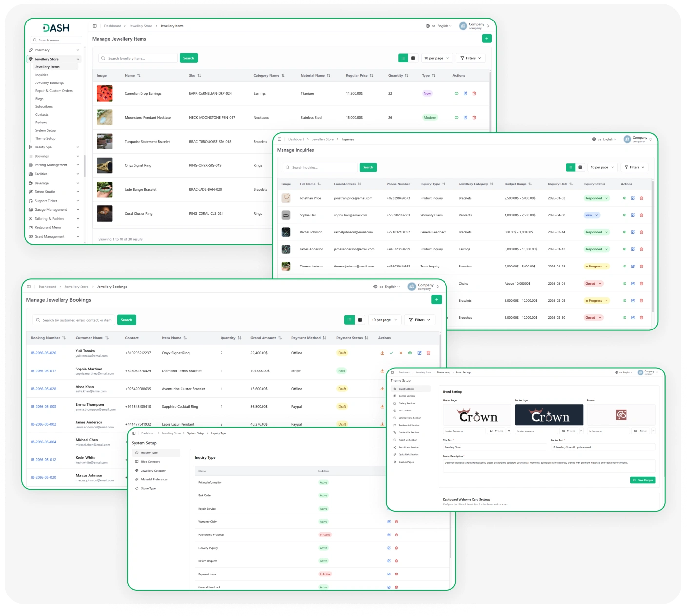View Thomas Jackson inquiry eye icon
Viewport: 687px width, 616px height.
tap(624, 267)
